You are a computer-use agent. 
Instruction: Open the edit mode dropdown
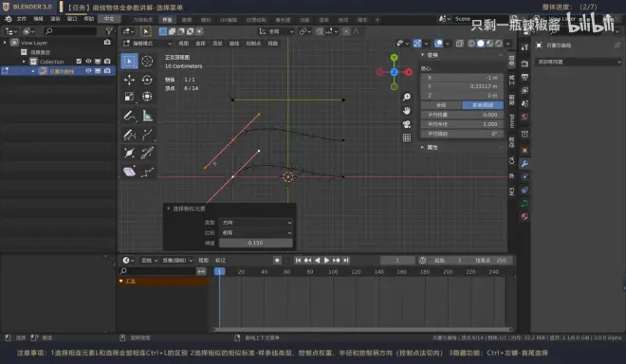coord(147,43)
